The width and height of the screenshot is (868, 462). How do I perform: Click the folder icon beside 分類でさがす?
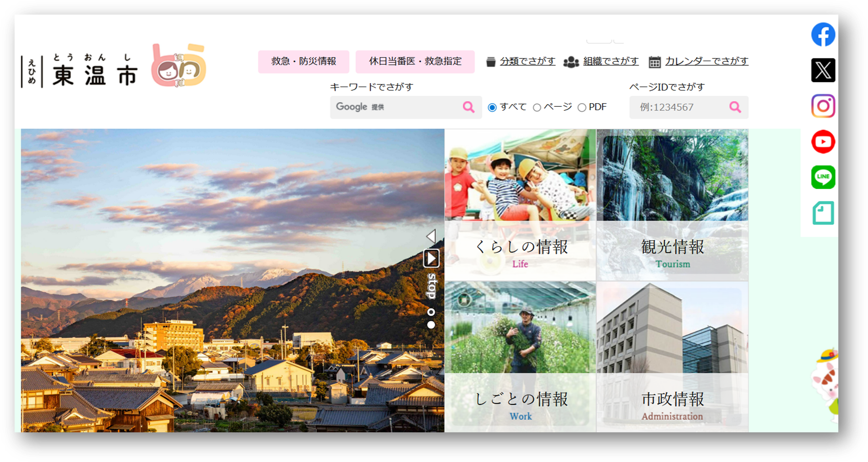[490, 62]
